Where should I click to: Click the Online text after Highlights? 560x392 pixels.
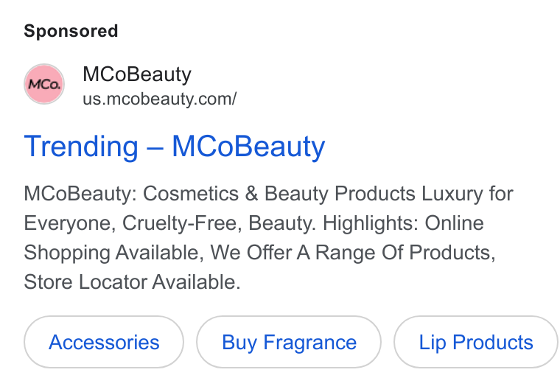point(455,223)
